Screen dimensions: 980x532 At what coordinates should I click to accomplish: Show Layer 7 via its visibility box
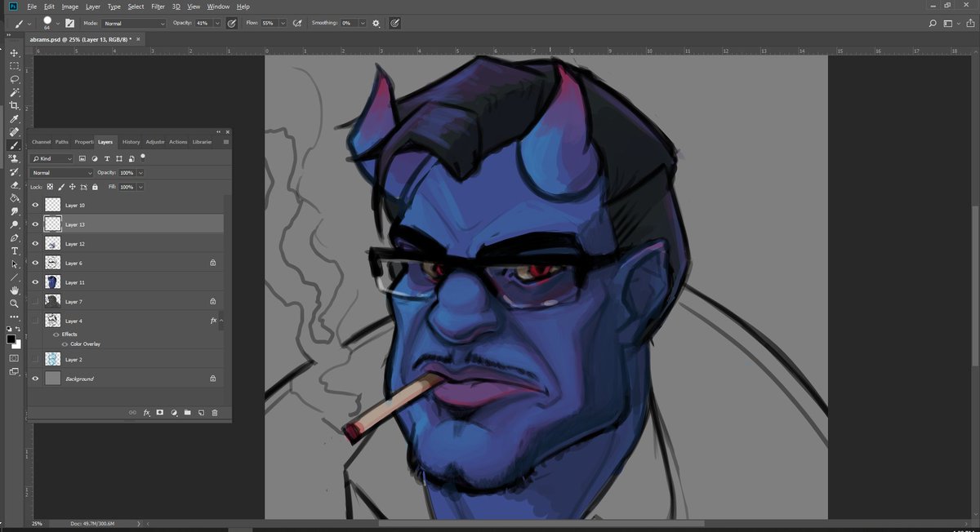(35, 302)
